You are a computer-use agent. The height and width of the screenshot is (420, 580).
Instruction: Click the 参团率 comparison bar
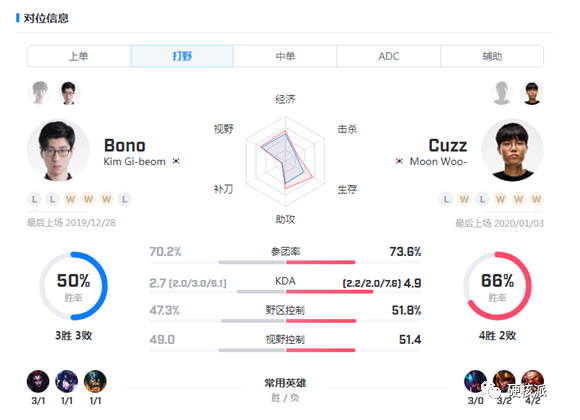(x=285, y=262)
